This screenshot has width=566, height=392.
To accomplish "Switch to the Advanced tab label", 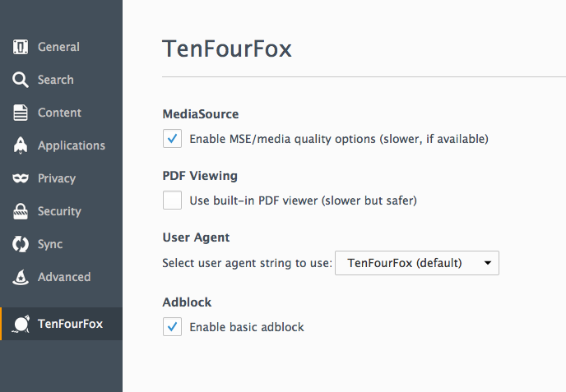I will [x=64, y=277].
